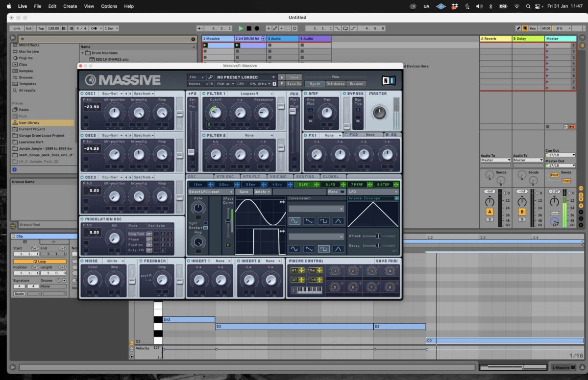This screenshot has height=380, width=588.
Task: Open the Options menu
Action: click(109, 6)
